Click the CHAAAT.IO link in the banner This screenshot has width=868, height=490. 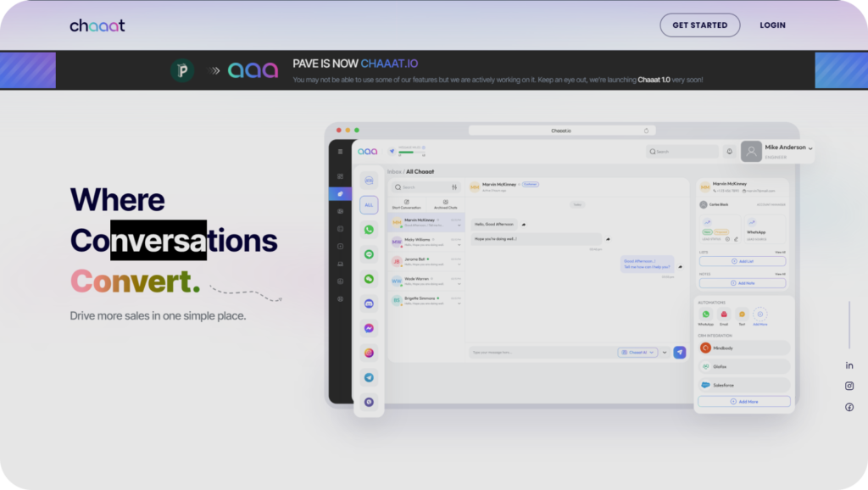click(x=389, y=64)
